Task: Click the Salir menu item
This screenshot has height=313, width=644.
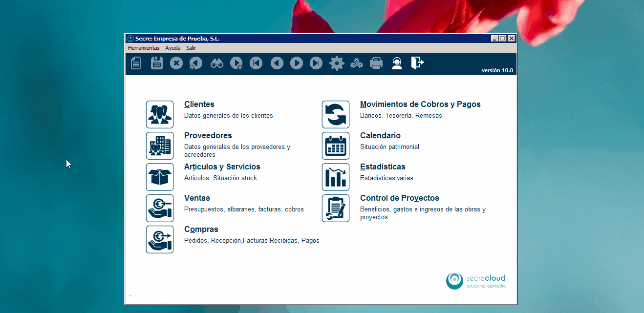Action: [x=191, y=48]
